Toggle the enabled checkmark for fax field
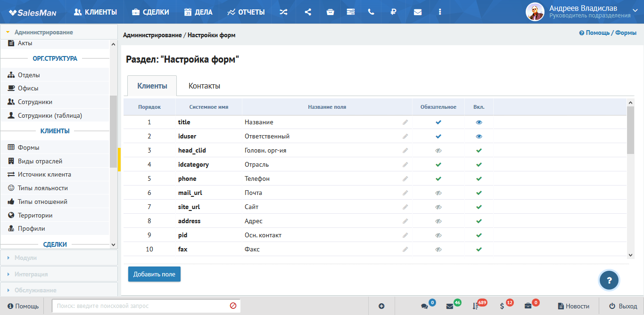 pos(479,250)
